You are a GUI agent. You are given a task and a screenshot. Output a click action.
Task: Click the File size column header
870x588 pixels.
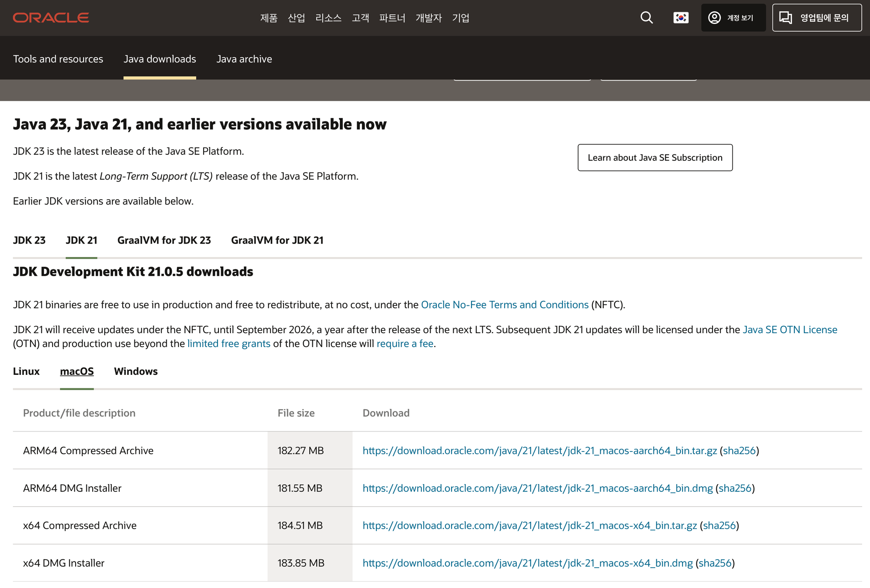pyautogui.click(x=296, y=413)
